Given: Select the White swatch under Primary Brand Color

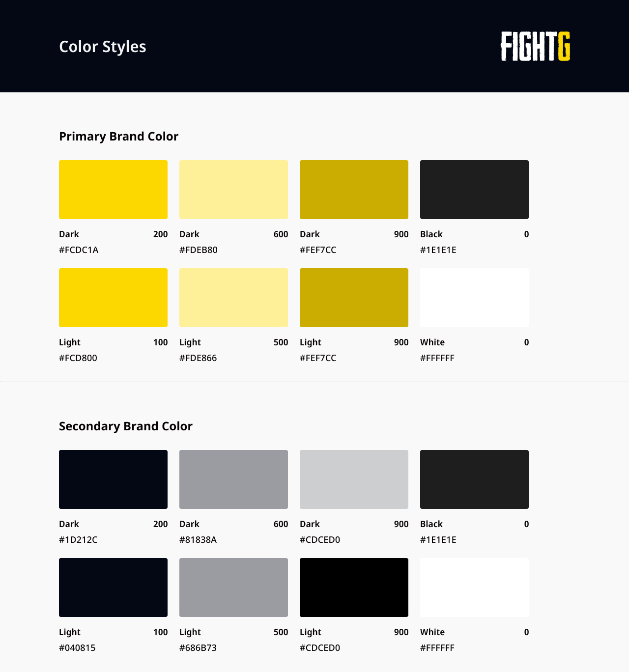Looking at the screenshot, I should point(474,298).
